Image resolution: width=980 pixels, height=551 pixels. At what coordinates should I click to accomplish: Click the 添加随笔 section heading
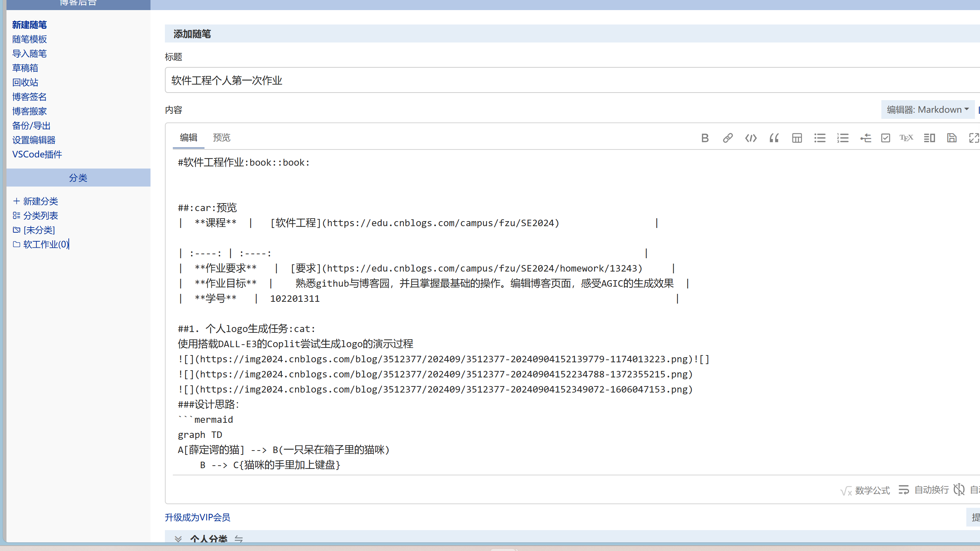point(192,34)
